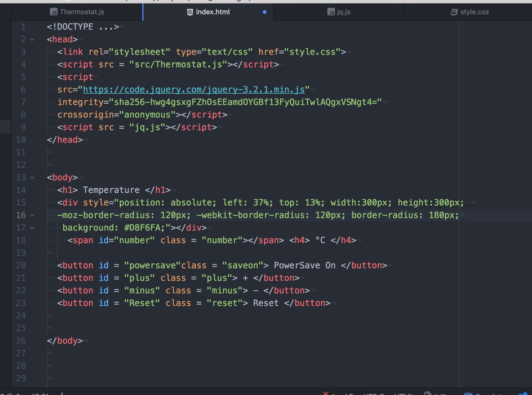Viewport: 532px width, 395px height.
Task: Click the blue GitHub icon bottom right
Action: [525, 393]
